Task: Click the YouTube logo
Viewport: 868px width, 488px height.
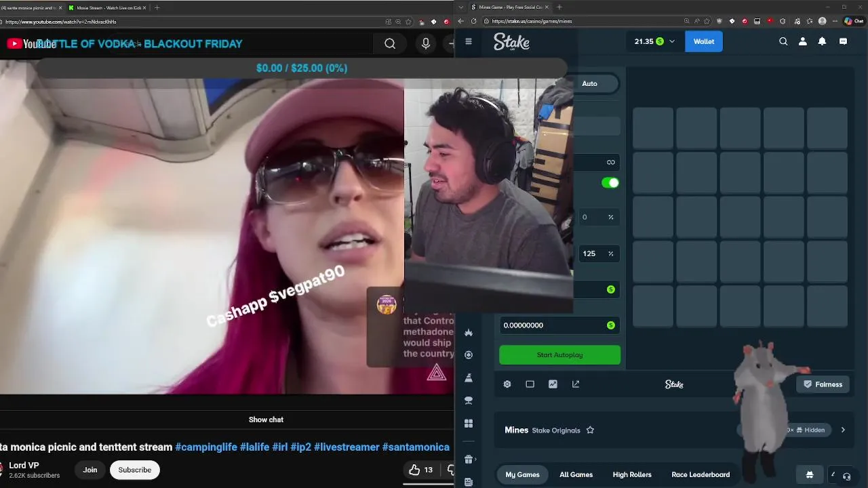Action: click(x=31, y=44)
